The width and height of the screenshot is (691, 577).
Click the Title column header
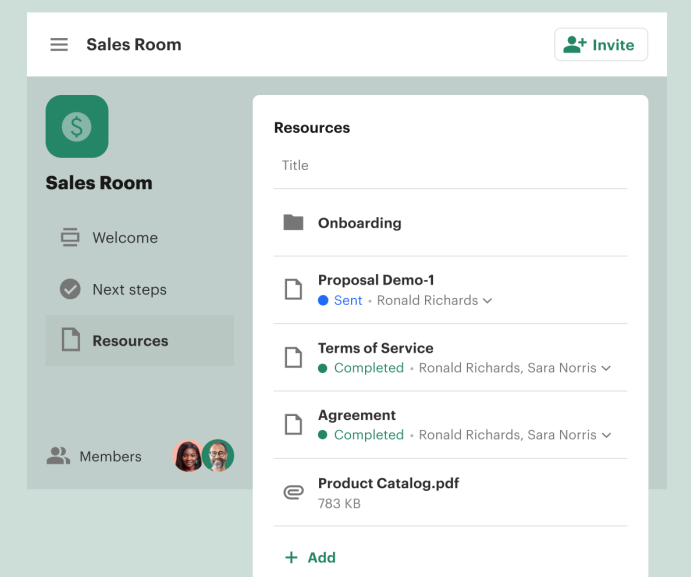tap(295, 165)
